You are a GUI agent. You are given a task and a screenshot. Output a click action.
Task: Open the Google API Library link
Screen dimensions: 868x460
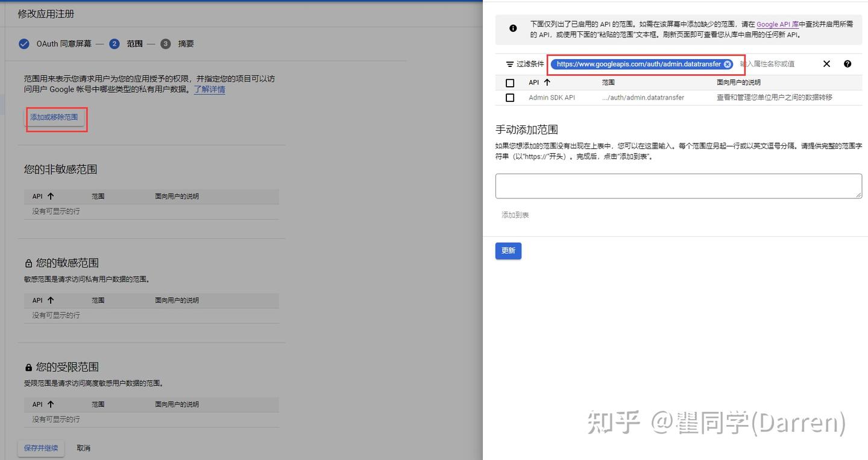pos(778,24)
